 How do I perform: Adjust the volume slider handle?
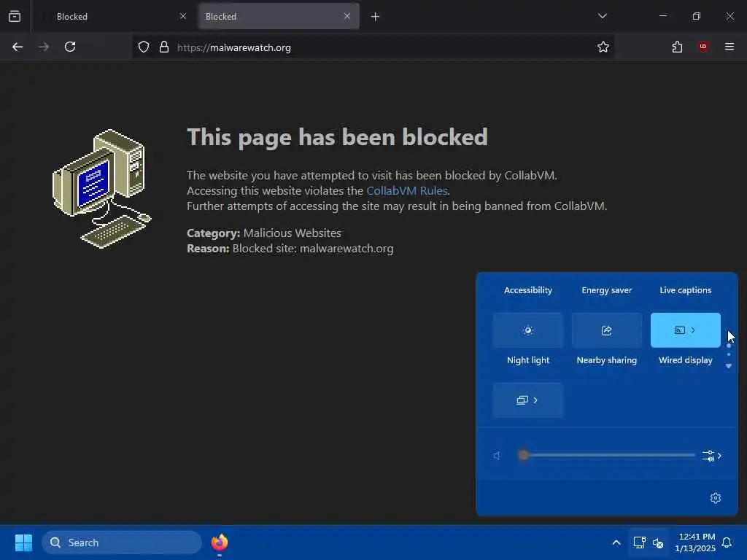click(x=523, y=455)
